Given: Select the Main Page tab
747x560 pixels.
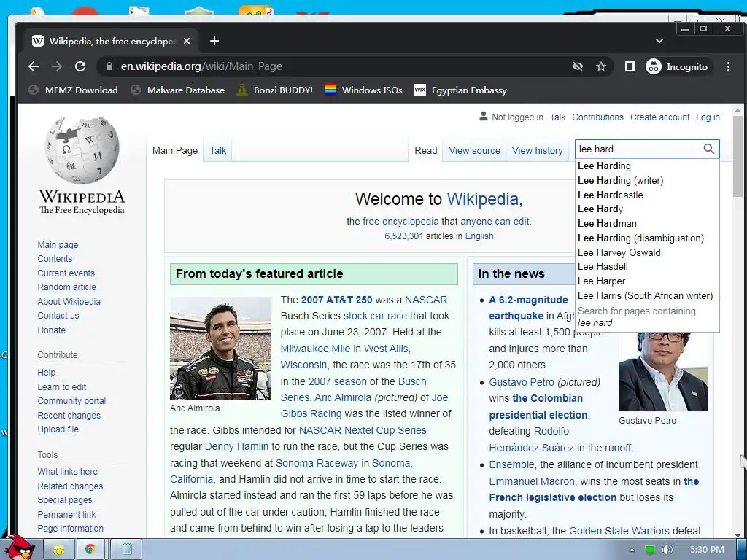Looking at the screenshot, I should tap(175, 150).
